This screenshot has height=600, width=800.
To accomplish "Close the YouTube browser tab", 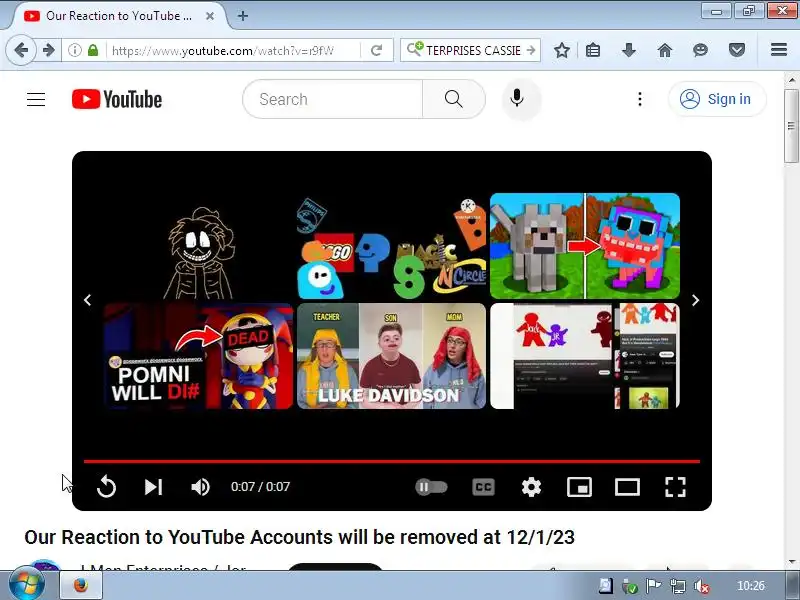I will [210, 16].
